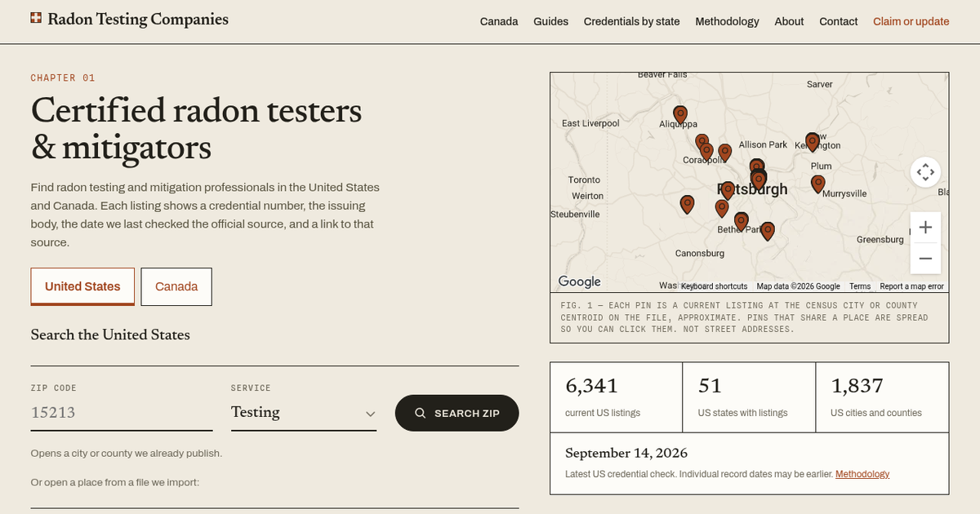The width and height of the screenshot is (980, 514).
Task: Focus the ZIP code input field
Action: (x=122, y=412)
